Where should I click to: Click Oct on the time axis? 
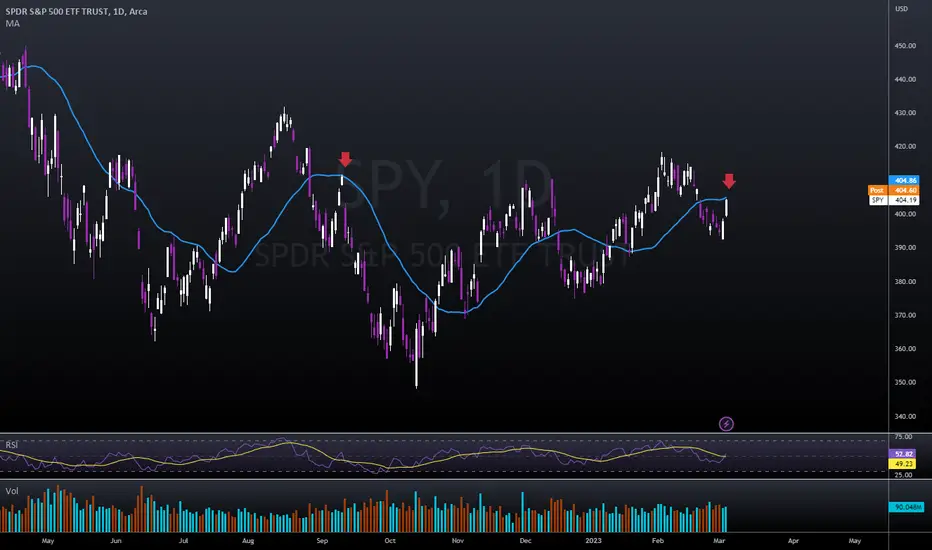[x=390, y=541]
